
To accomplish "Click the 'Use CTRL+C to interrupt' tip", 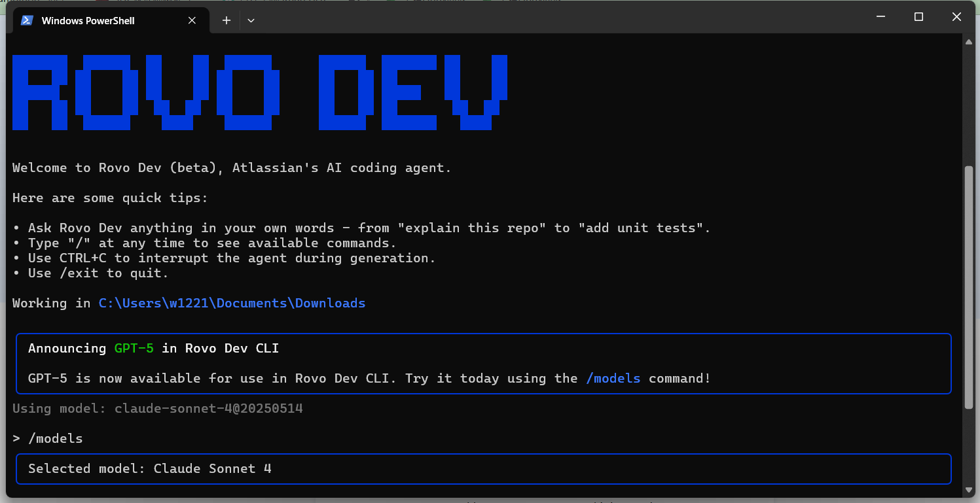I will tap(225, 258).
